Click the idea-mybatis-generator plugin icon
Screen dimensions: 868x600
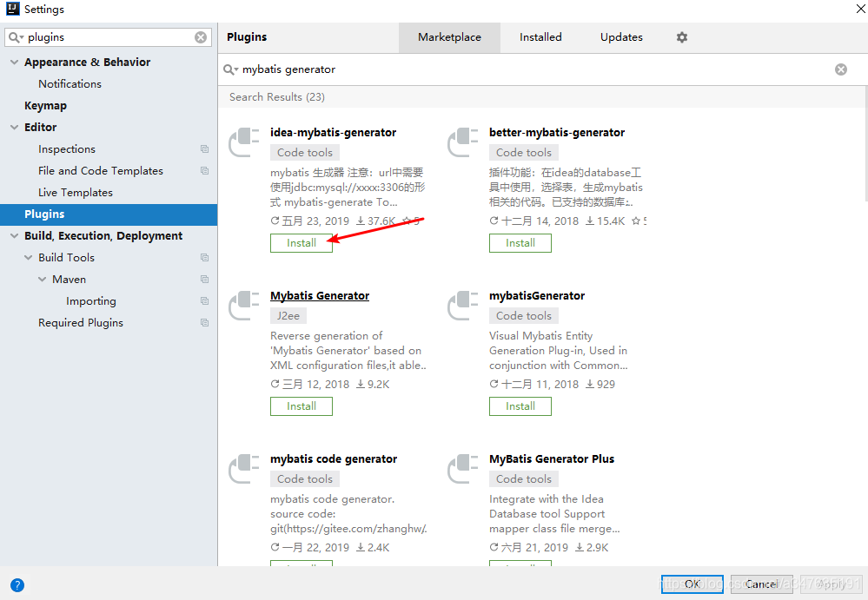pos(244,142)
